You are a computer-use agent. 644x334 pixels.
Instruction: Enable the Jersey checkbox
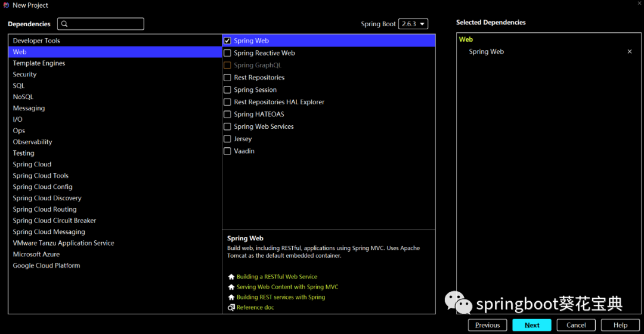227,140
